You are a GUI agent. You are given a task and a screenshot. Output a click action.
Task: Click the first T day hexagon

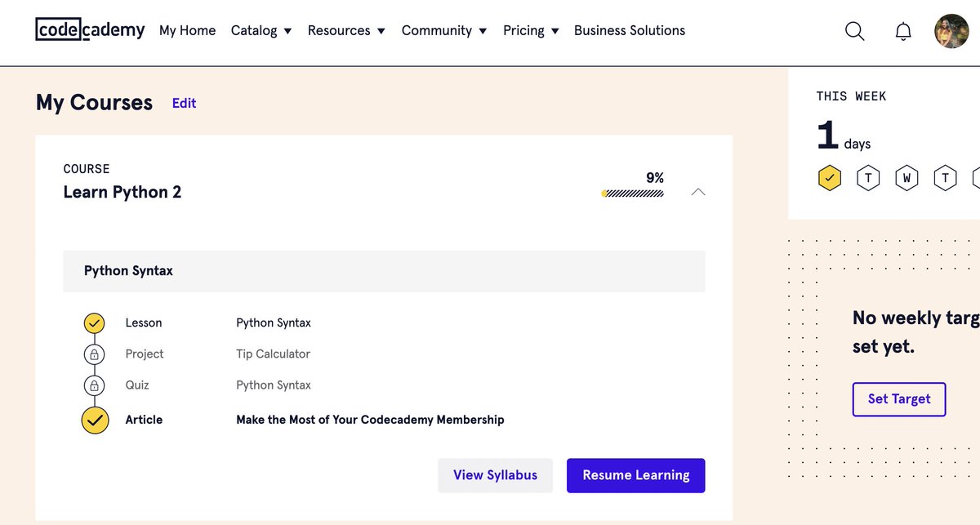(x=868, y=177)
